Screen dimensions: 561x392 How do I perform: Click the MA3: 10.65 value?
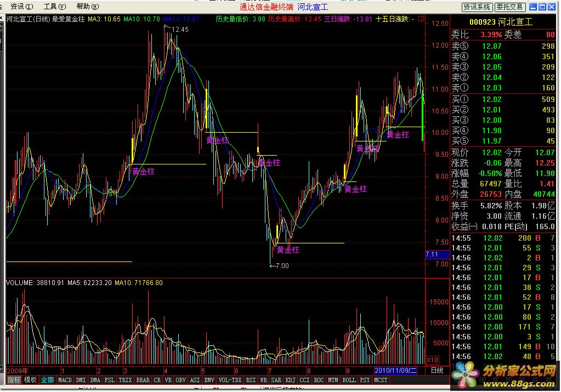104,19
